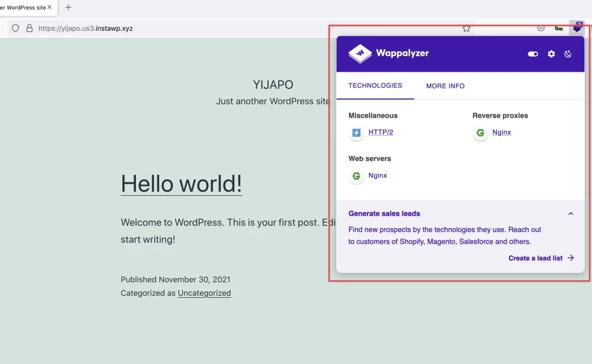This screenshot has width=592, height=364.
Task: Switch to the Technologies tab
Action: [x=375, y=86]
